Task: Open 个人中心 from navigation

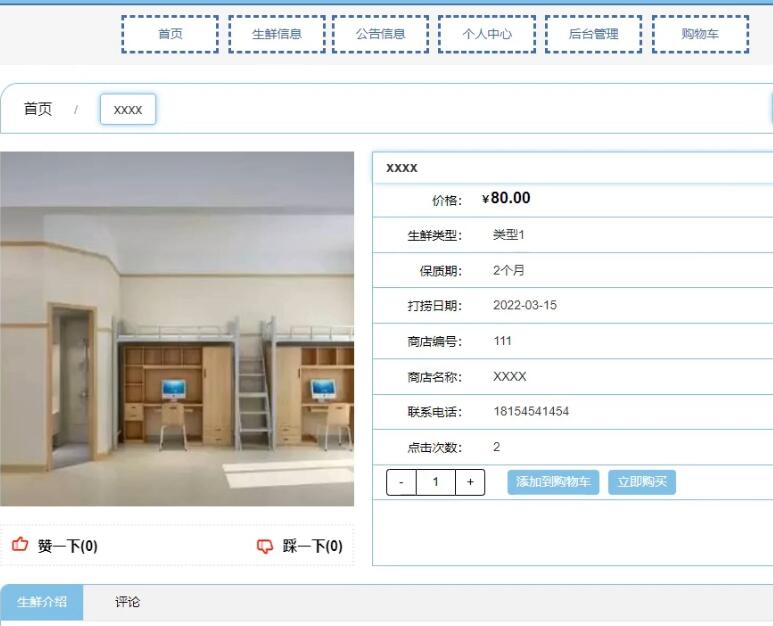Action: pos(487,34)
